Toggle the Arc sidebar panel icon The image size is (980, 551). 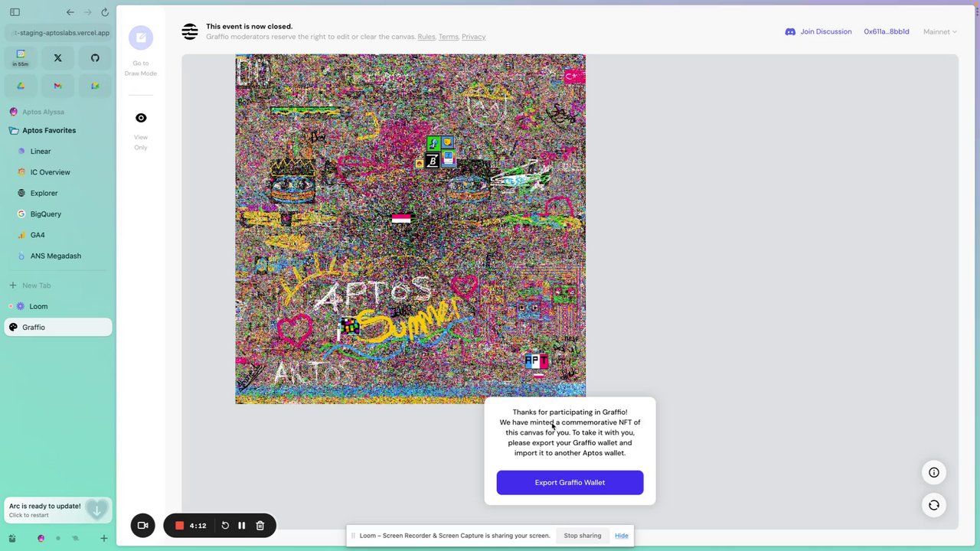pyautogui.click(x=15, y=12)
